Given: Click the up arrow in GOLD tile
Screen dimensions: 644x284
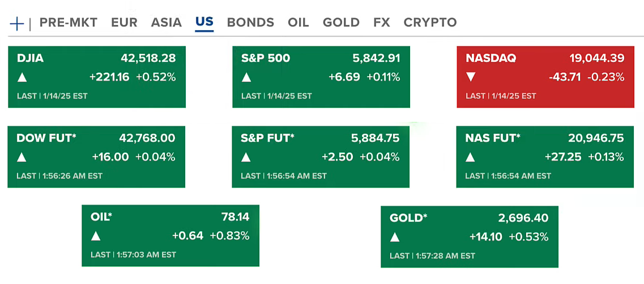Looking at the screenshot, I should point(395,237).
